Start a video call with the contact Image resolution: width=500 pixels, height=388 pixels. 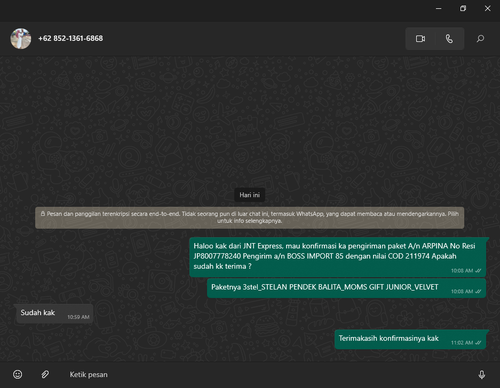click(420, 39)
